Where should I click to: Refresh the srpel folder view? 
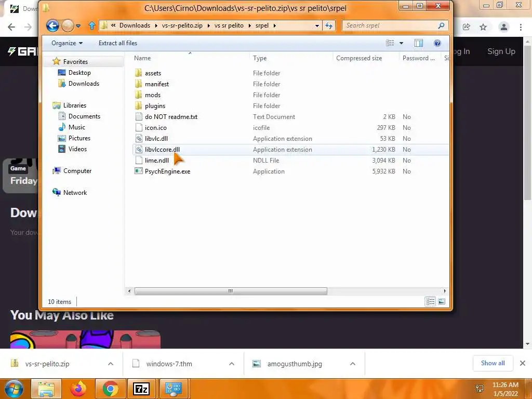tap(329, 25)
